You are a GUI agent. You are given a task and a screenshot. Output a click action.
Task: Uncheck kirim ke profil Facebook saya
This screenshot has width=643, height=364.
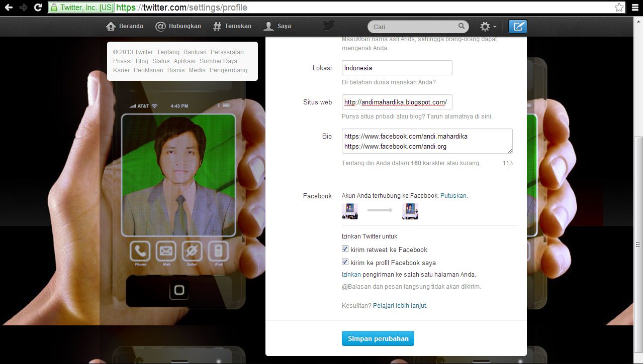[x=345, y=262]
